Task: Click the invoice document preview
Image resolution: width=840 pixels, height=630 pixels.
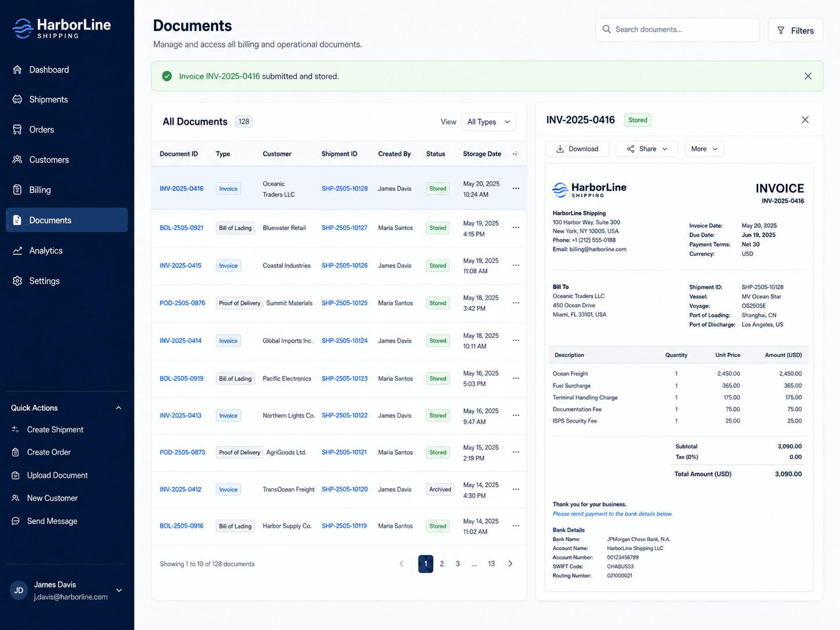Action: (x=679, y=378)
